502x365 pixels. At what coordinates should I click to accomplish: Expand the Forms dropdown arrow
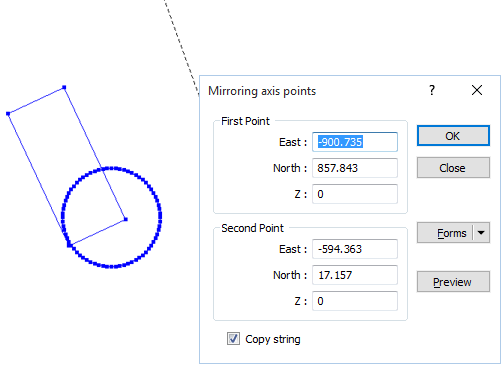click(x=481, y=233)
